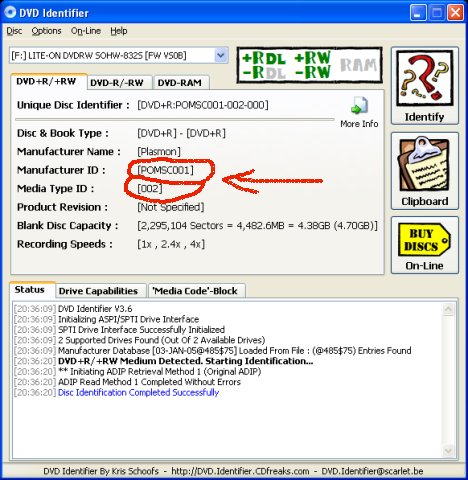Screen dimensions: 468x480
Task: Open the Disc menu
Action: [x=14, y=31]
